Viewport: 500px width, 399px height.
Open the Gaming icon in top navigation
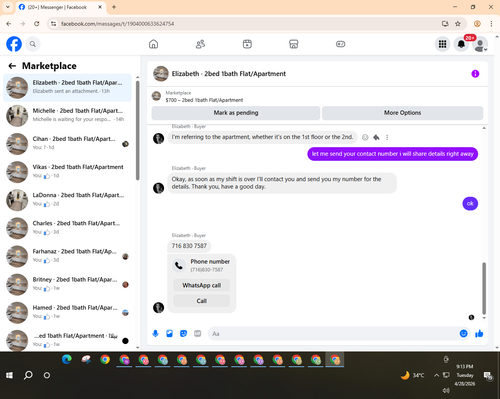point(340,44)
